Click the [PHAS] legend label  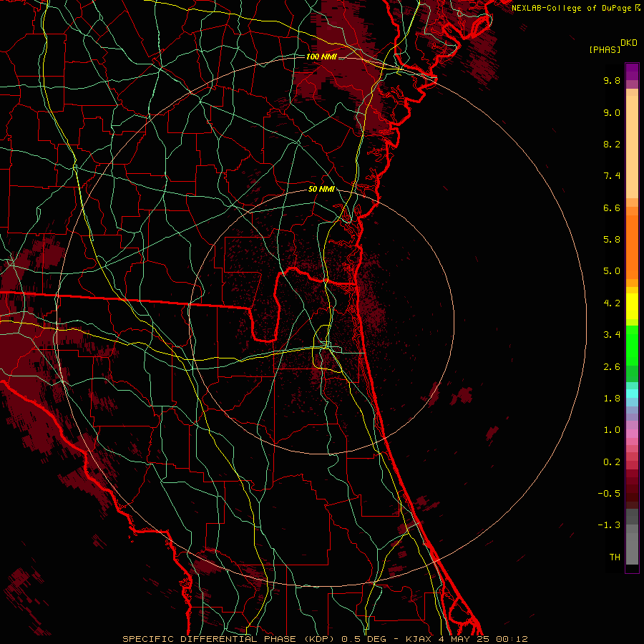coord(605,50)
